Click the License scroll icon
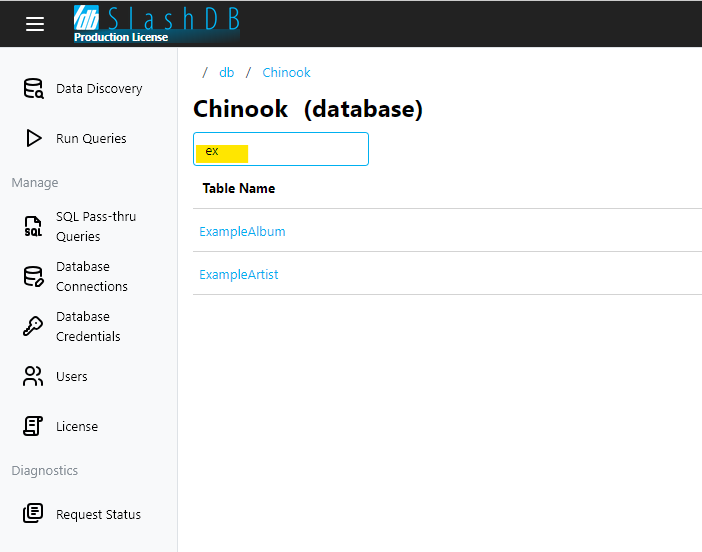The height and width of the screenshot is (552, 702). (x=34, y=427)
